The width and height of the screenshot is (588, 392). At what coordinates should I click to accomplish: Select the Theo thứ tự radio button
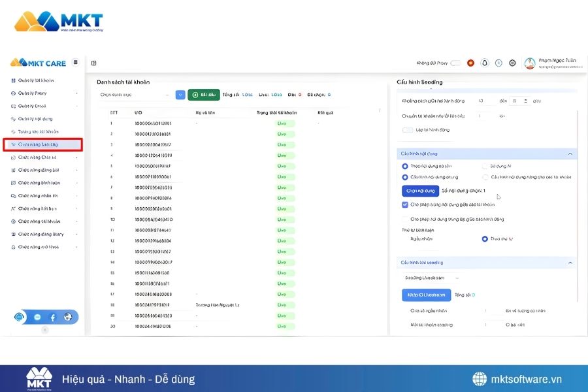click(x=485, y=239)
